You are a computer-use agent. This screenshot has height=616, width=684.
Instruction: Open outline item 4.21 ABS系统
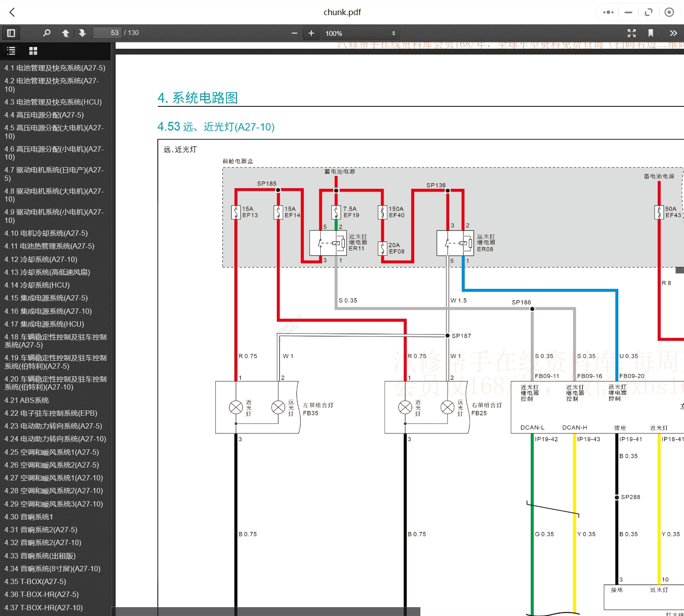click(x=27, y=400)
